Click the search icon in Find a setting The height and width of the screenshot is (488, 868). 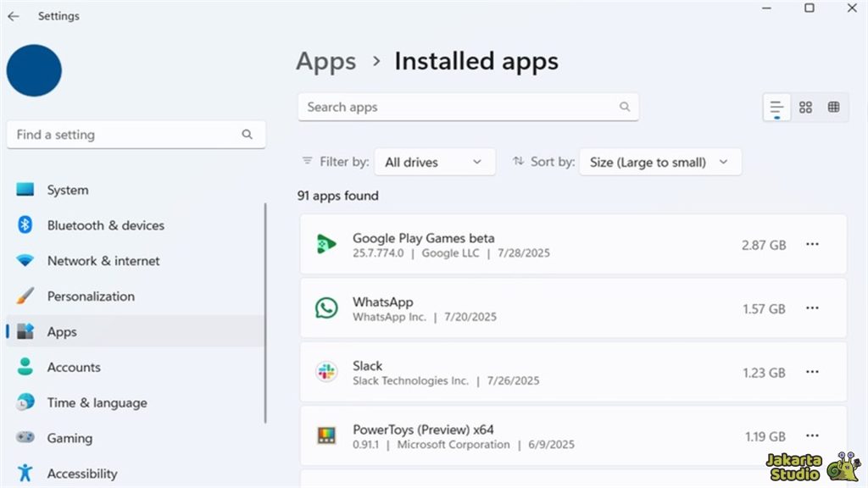click(247, 135)
